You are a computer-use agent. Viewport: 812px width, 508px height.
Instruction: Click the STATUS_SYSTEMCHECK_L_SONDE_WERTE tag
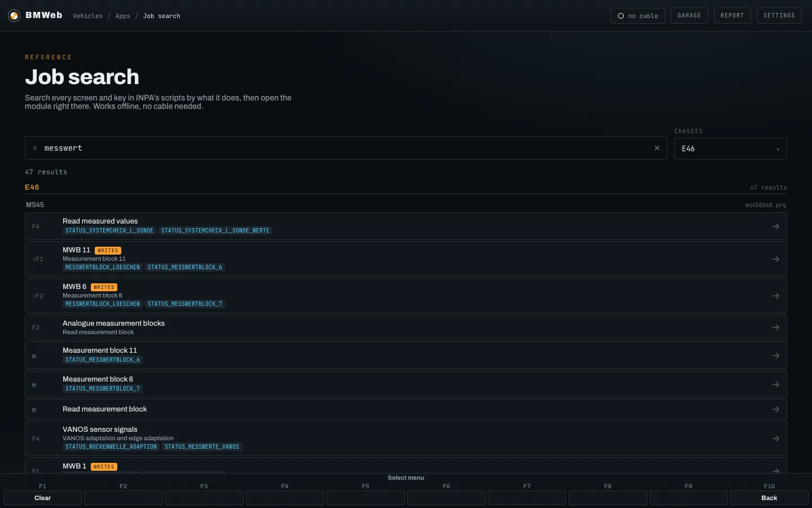[215, 230]
